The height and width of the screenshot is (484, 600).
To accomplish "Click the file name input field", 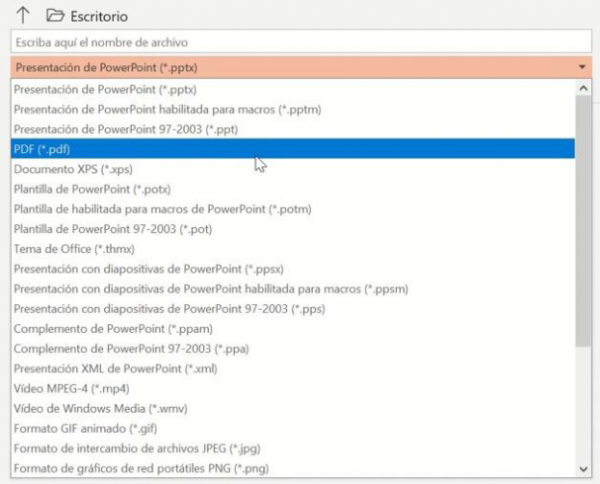I will click(301, 42).
